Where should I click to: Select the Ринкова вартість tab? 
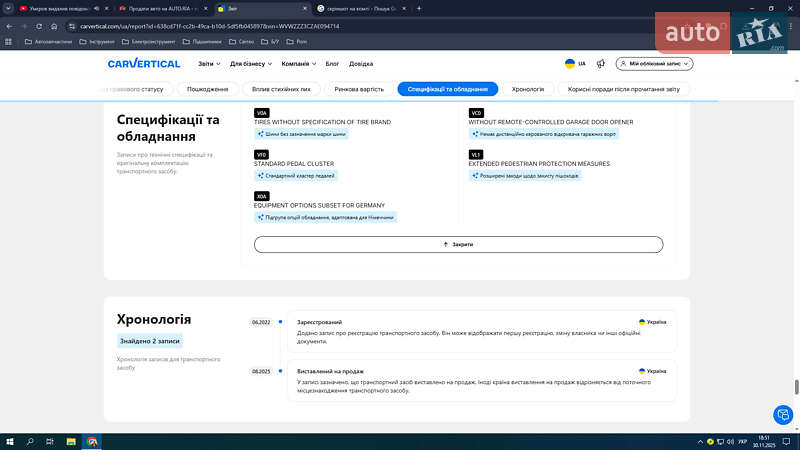click(x=359, y=89)
